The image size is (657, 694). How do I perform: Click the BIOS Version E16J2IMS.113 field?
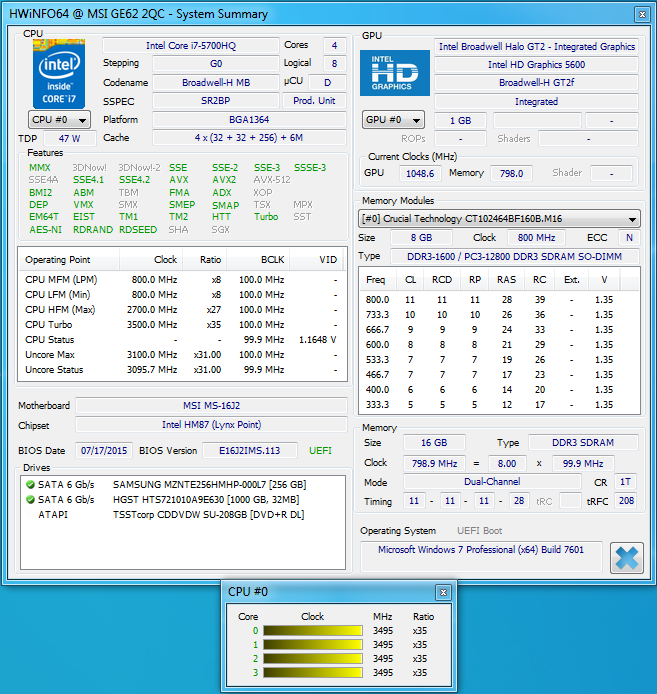[x=250, y=451]
